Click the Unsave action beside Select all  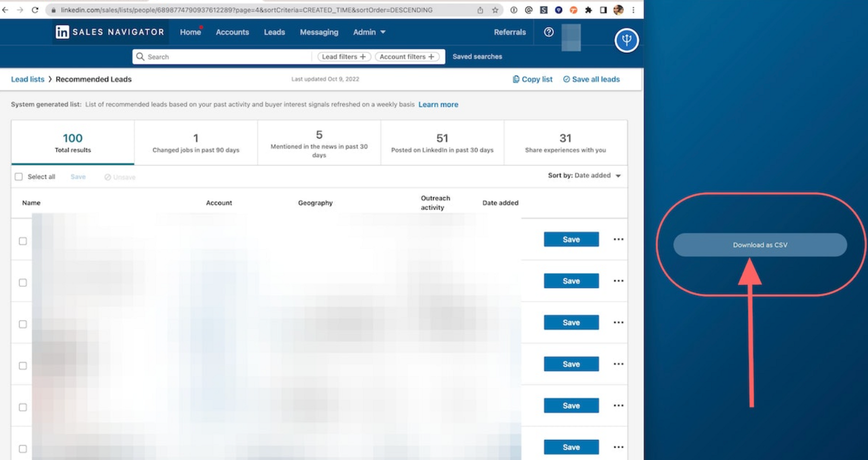(120, 177)
